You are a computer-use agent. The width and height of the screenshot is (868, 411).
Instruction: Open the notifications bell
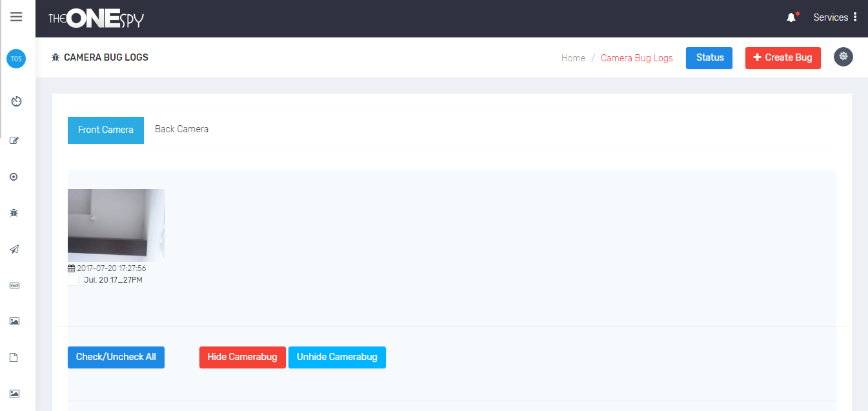791,17
